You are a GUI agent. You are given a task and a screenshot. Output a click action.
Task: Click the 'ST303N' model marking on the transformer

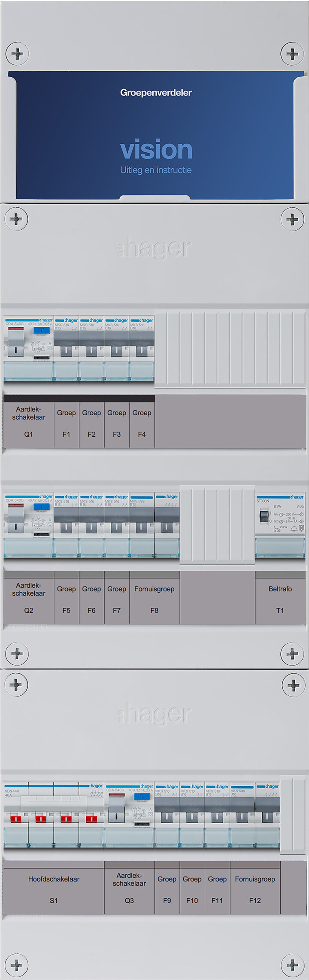coord(263,501)
